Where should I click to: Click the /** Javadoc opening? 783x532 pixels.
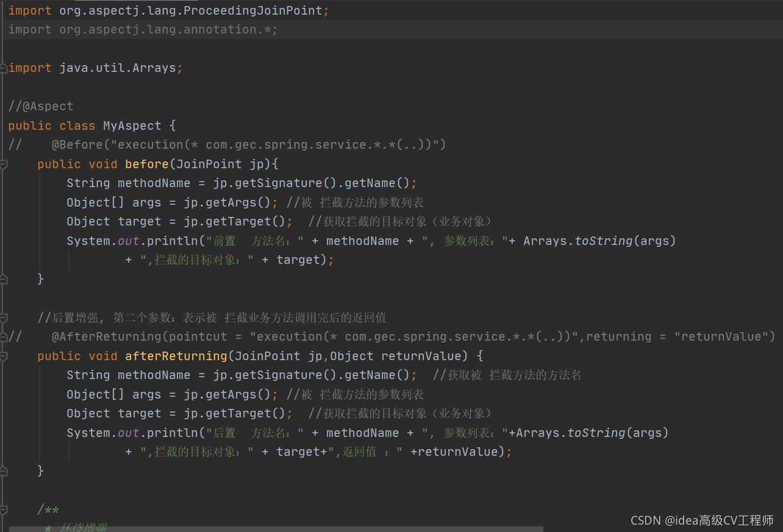[48, 509]
